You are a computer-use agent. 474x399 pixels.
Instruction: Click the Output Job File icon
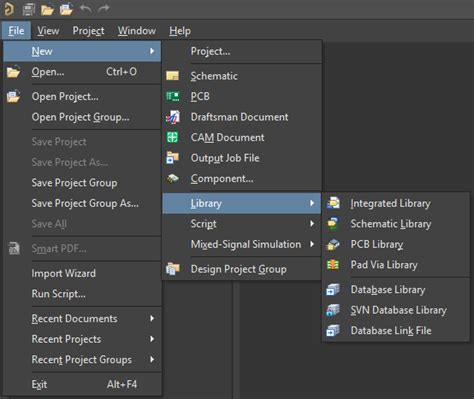pyautogui.click(x=172, y=158)
